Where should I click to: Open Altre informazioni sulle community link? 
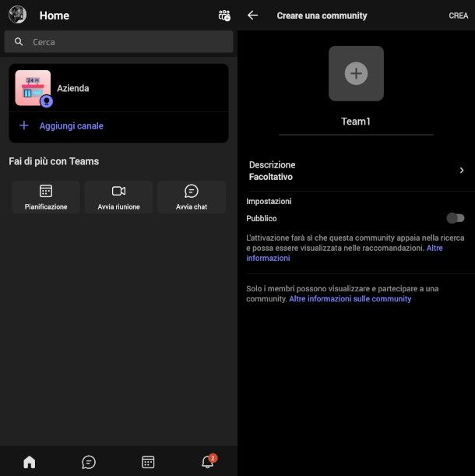tap(350, 298)
